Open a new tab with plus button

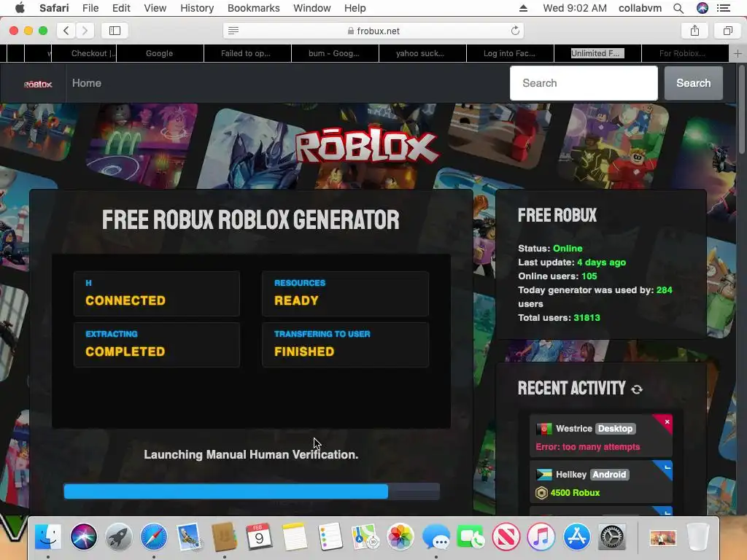pyautogui.click(x=738, y=53)
